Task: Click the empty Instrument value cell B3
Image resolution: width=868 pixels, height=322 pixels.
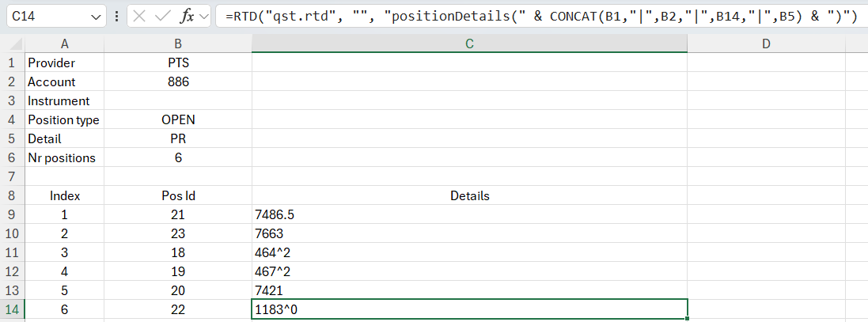Action: click(x=178, y=100)
